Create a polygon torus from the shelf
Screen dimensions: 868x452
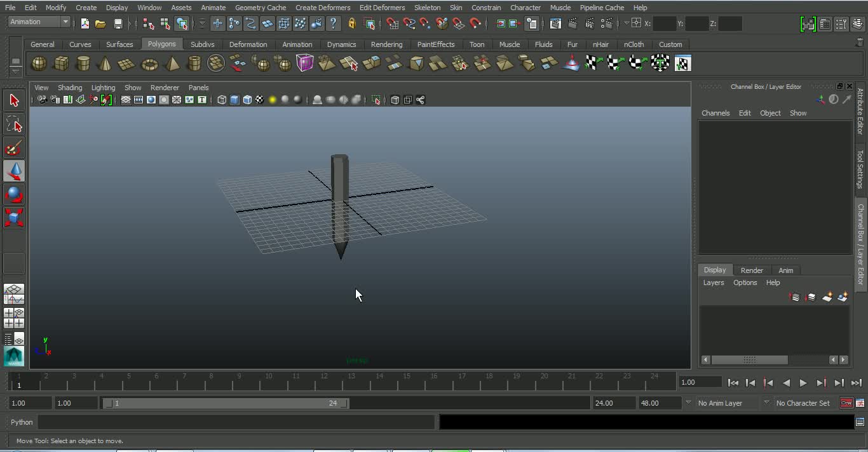click(149, 63)
